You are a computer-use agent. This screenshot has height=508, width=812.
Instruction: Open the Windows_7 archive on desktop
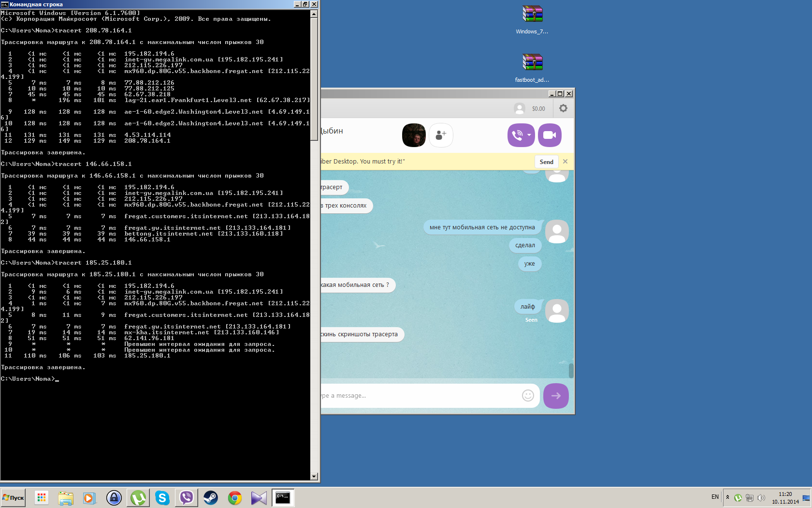point(532,14)
